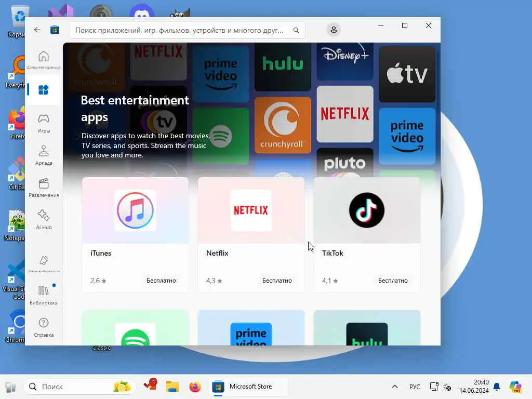Viewport: 532px width, 399px height.
Task: Click the 4,3 star rating on Netflix
Action: click(214, 281)
